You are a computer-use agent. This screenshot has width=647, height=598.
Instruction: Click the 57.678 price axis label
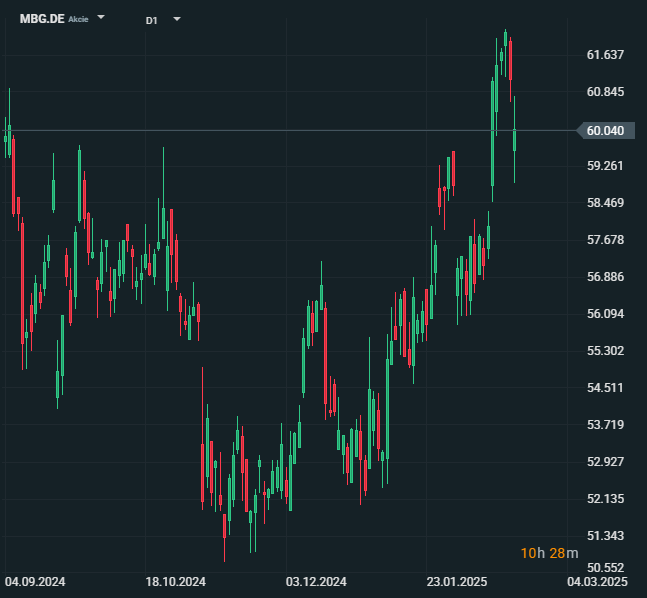point(605,240)
